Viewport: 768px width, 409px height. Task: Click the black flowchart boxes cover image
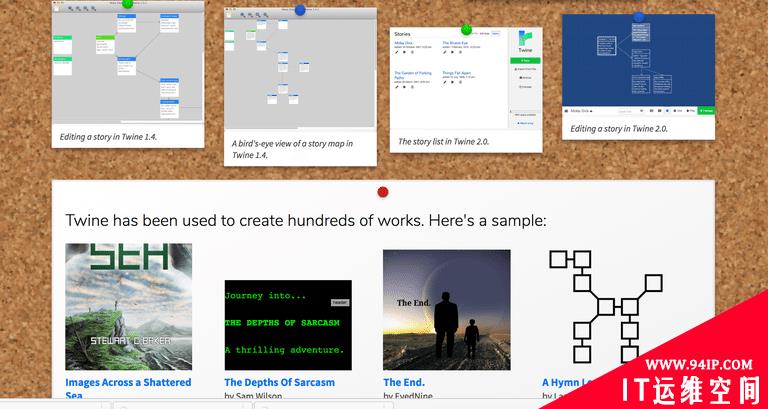(x=605, y=307)
